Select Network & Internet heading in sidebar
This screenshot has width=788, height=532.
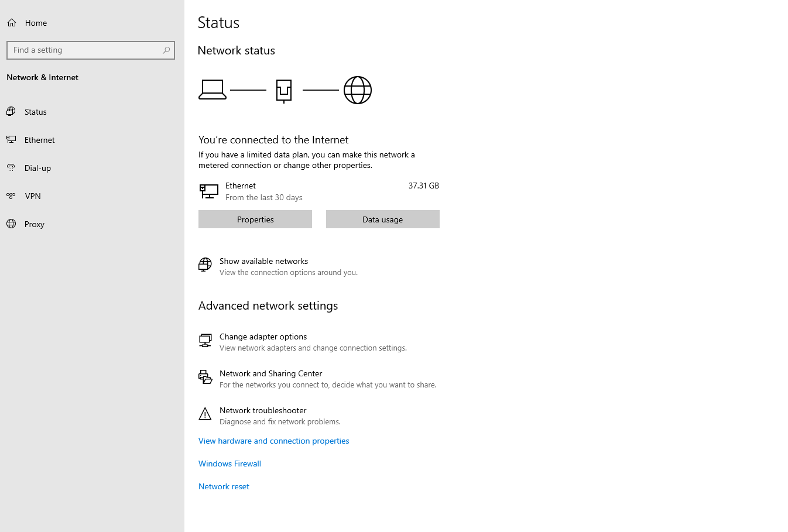point(42,77)
